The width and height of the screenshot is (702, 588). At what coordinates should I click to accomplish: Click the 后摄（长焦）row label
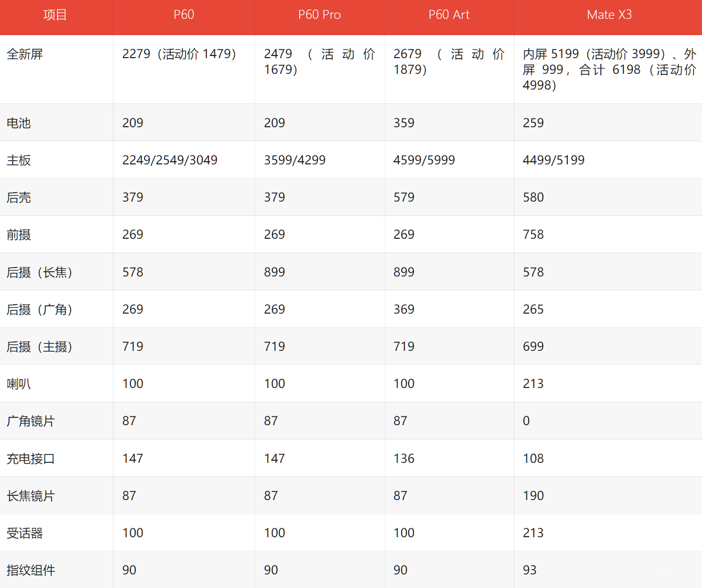[40, 272]
